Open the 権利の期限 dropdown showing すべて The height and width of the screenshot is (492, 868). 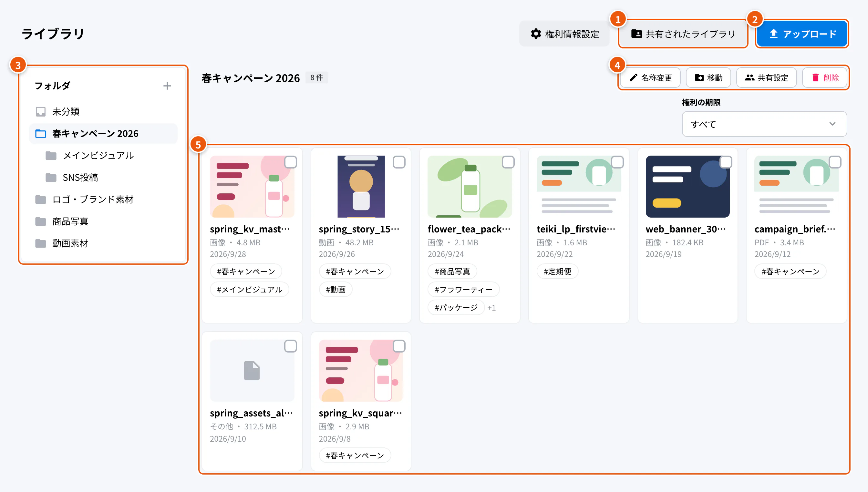[x=764, y=124]
